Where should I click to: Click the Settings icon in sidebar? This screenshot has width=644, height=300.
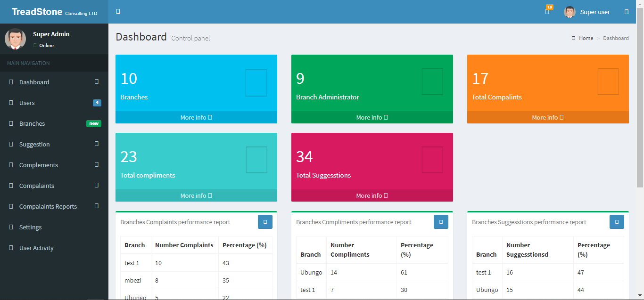pos(11,227)
